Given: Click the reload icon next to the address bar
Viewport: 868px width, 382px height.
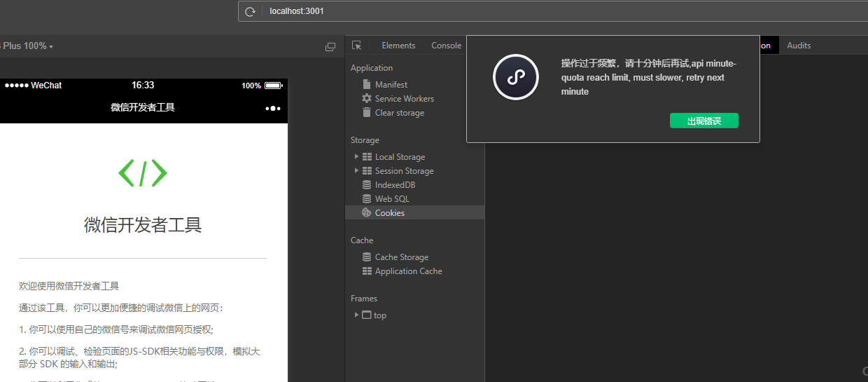Looking at the screenshot, I should pyautogui.click(x=250, y=11).
